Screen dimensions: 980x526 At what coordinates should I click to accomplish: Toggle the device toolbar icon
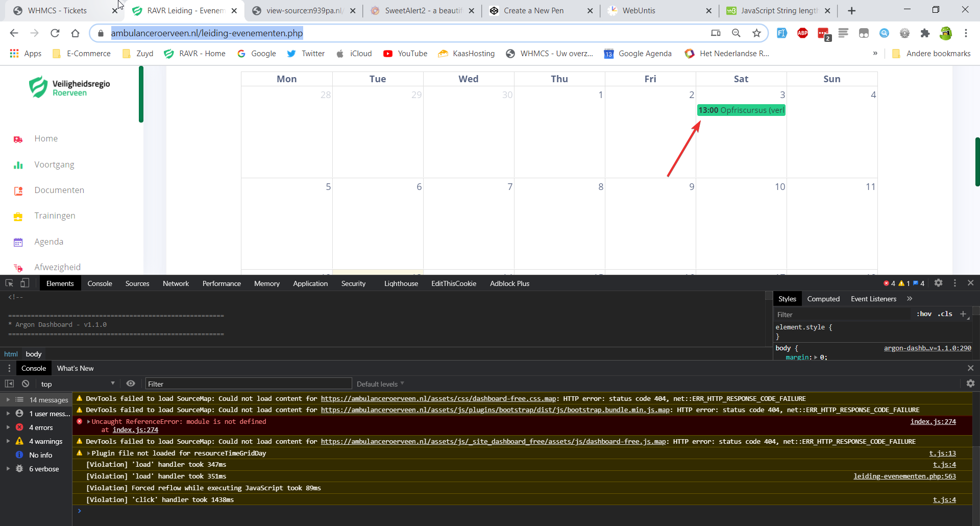24,283
